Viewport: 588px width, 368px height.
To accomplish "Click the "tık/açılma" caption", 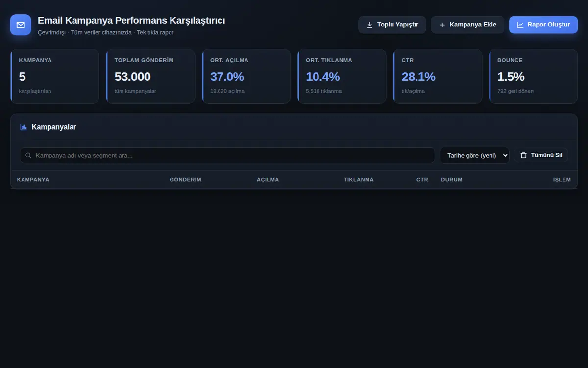I will pos(413,91).
